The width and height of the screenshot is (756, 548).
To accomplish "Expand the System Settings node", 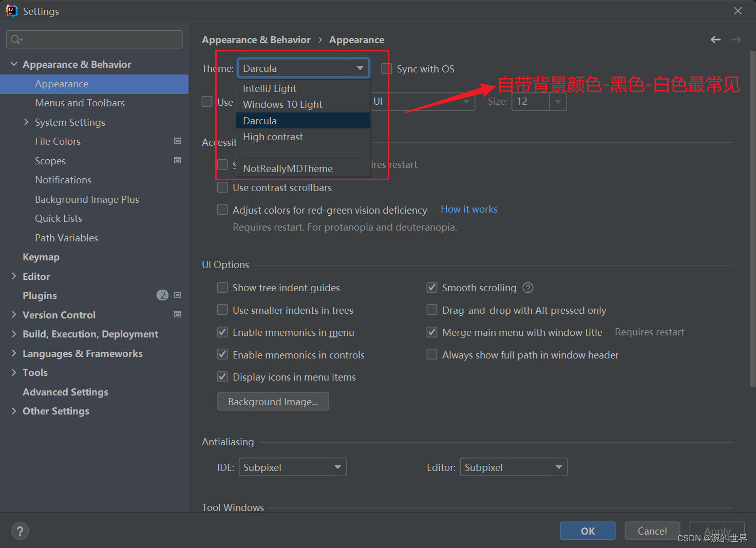I will click(26, 122).
